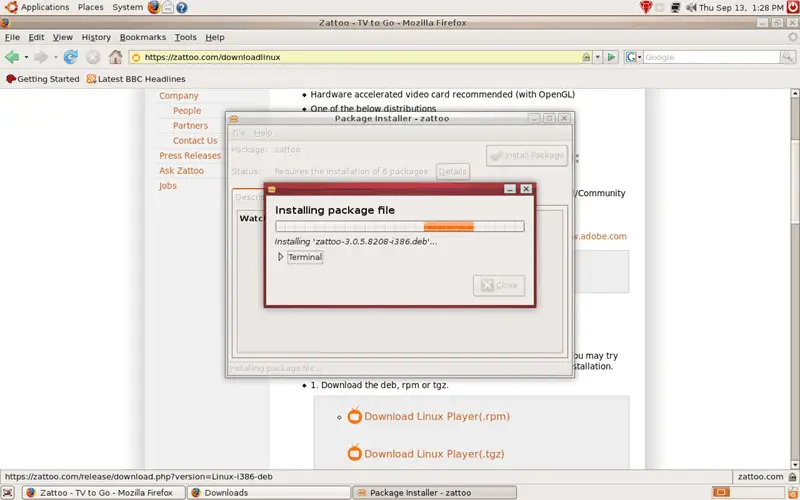The image size is (800, 500).
Task: Click the Firefox forward arrow button
Action: tap(41, 57)
